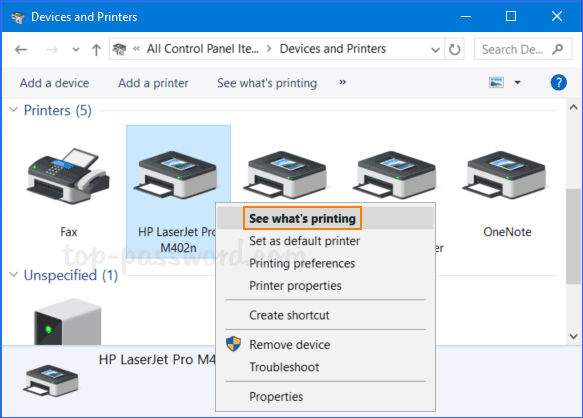The image size is (583, 418).
Task: Show more toolbar commands chevron
Action: [342, 82]
